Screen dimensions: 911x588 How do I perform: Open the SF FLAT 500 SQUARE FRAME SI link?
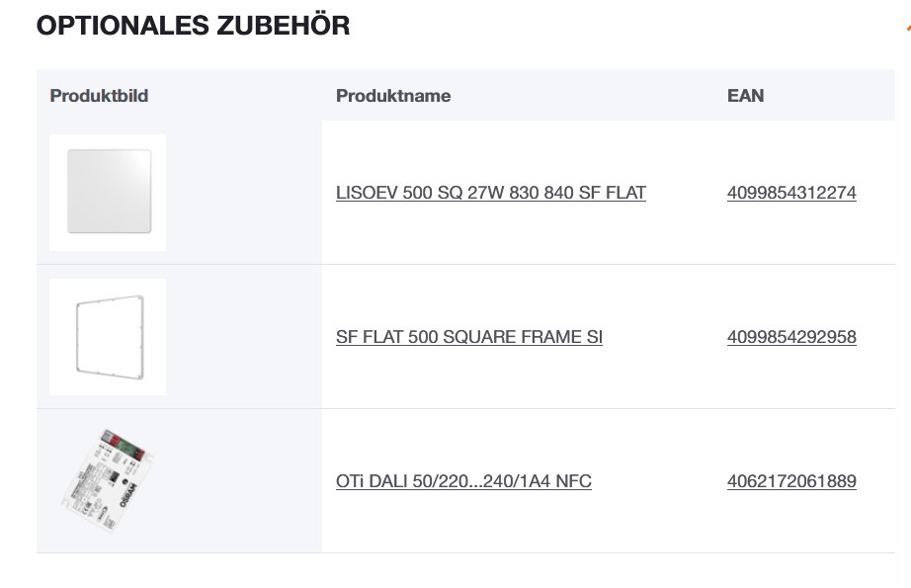[x=468, y=337]
